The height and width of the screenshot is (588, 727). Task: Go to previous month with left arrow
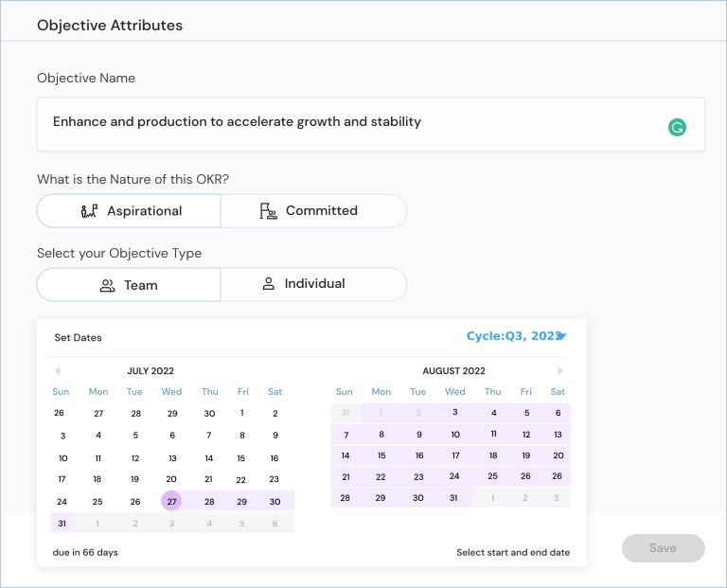point(58,370)
